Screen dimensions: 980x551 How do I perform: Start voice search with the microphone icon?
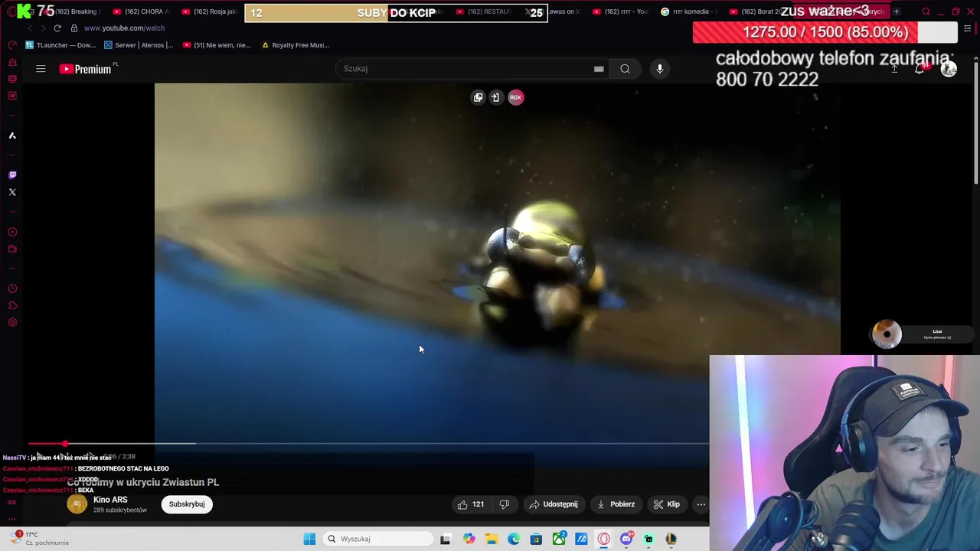tap(660, 69)
